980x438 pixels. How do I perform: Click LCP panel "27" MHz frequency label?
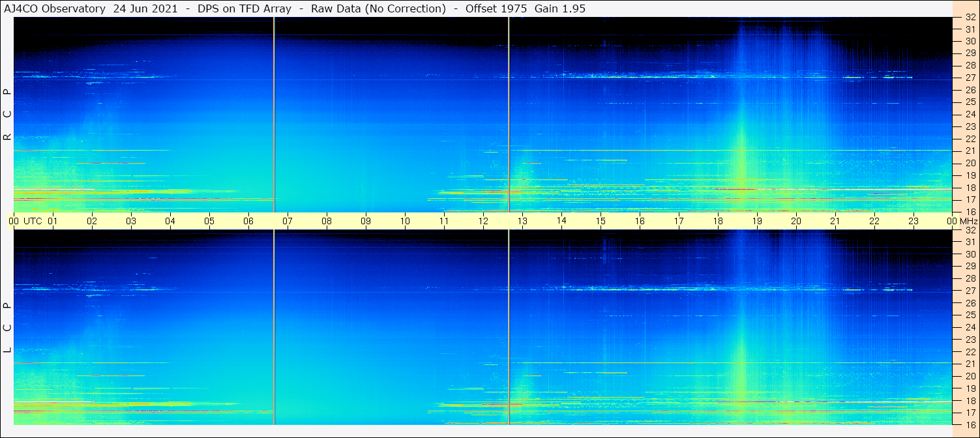point(970,291)
